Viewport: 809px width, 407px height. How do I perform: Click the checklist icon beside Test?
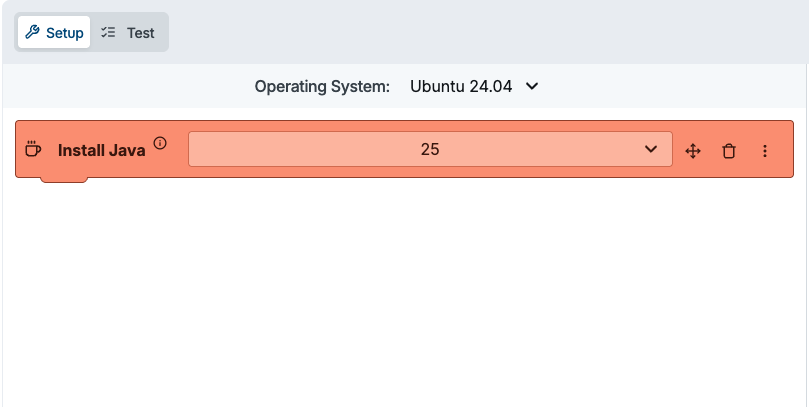pyautogui.click(x=109, y=33)
